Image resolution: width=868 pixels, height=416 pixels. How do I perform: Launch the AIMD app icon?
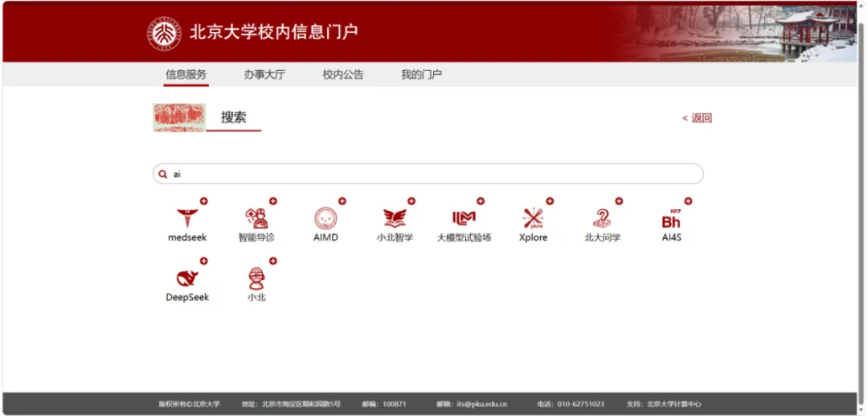(x=325, y=218)
